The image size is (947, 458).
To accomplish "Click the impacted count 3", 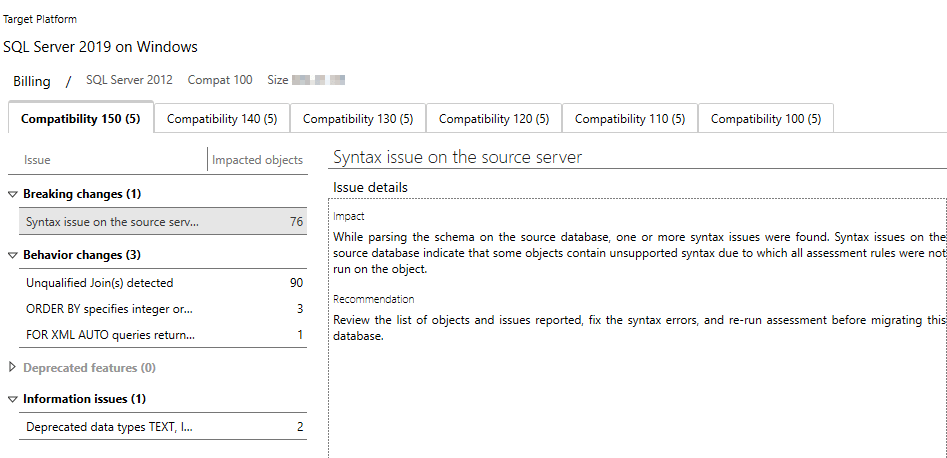I will 300,309.
